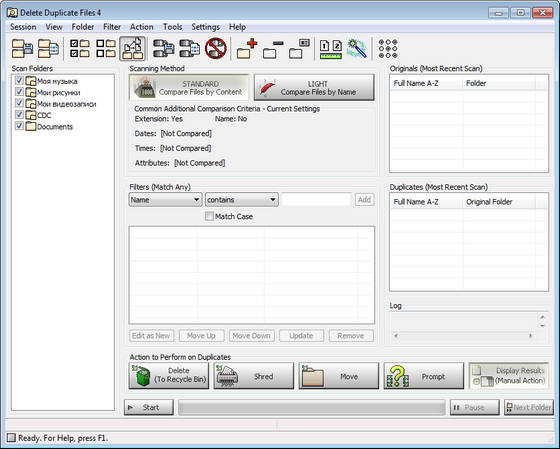Image resolution: width=560 pixels, height=449 pixels.
Task: Uncheck the CDC scan folder checkbox
Action: 19,115
